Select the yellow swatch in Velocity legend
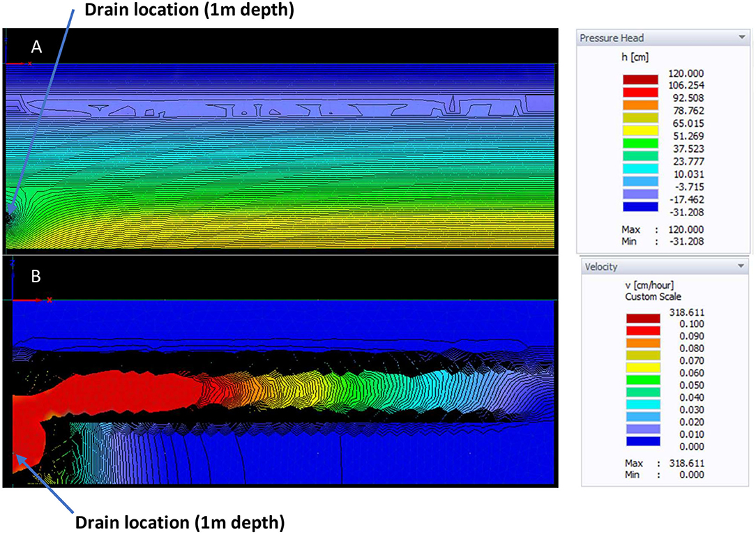 (x=643, y=367)
